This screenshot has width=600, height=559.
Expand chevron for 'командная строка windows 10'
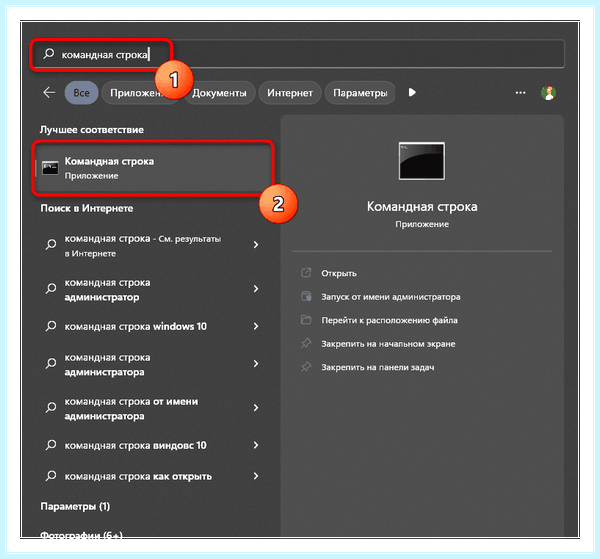256,326
